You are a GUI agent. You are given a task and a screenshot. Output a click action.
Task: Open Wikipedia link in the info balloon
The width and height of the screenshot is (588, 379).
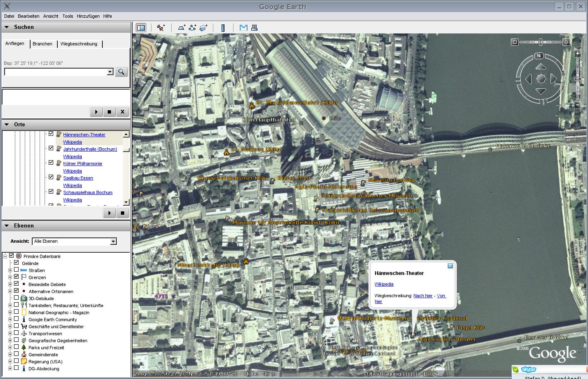point(384,284)
